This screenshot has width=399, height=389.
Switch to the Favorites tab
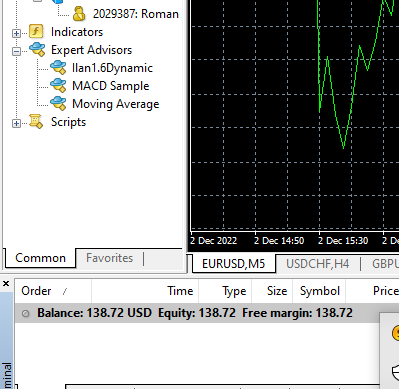[109, 258]
